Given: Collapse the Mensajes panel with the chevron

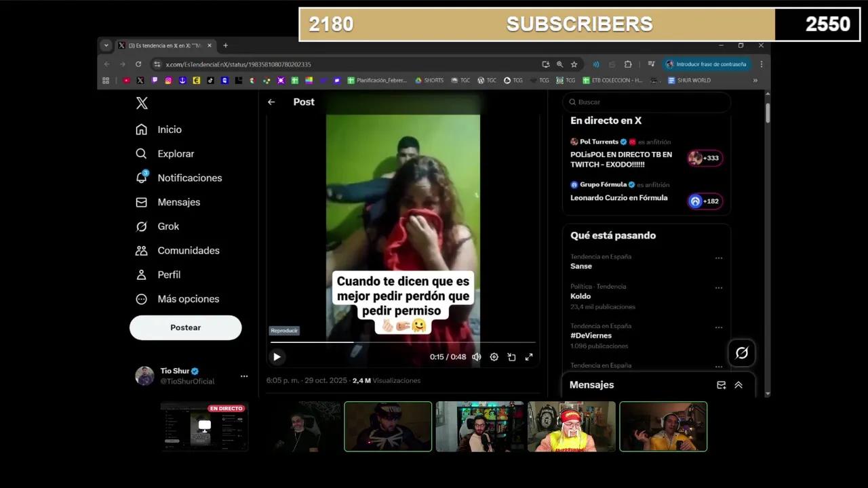Looking at the screenshot, I should (738, 384).
